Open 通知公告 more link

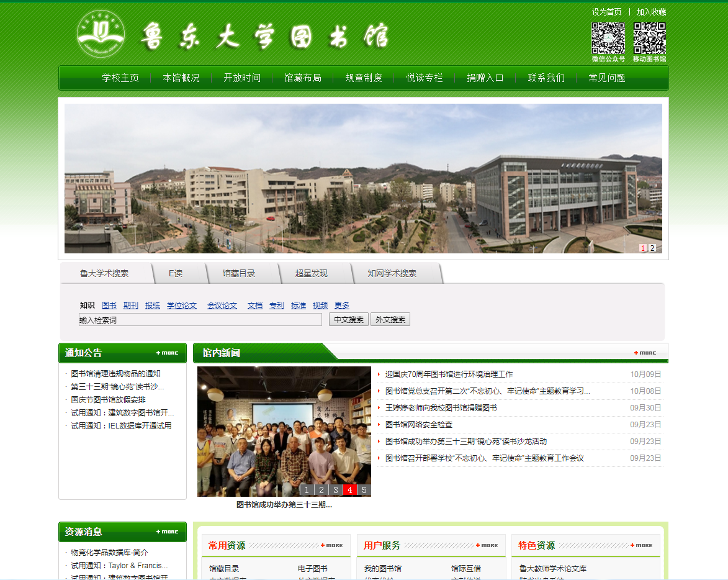point(168,353)
